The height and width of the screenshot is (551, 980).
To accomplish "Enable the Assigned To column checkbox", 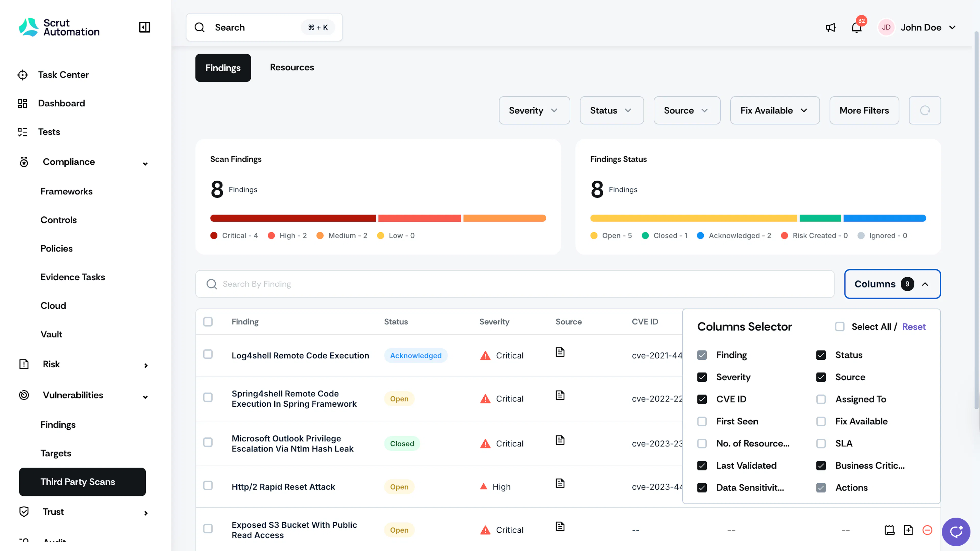I will (x=821, y=399).
